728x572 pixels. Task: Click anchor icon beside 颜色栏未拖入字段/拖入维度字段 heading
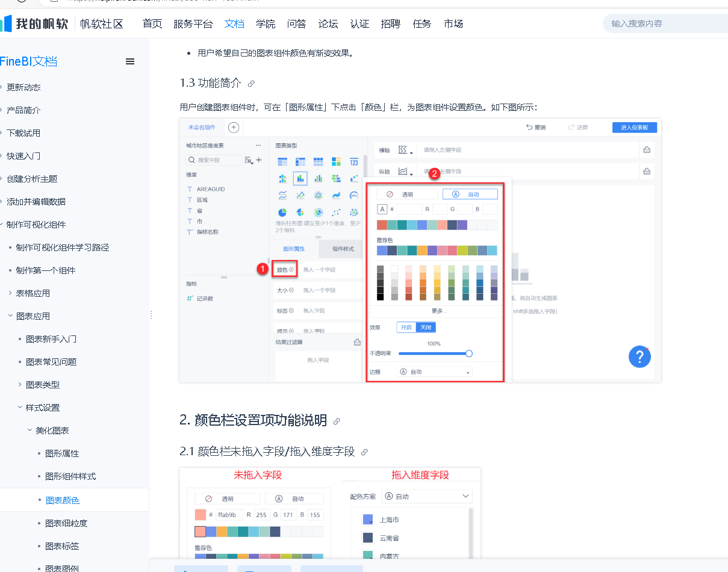click(364, 452)
